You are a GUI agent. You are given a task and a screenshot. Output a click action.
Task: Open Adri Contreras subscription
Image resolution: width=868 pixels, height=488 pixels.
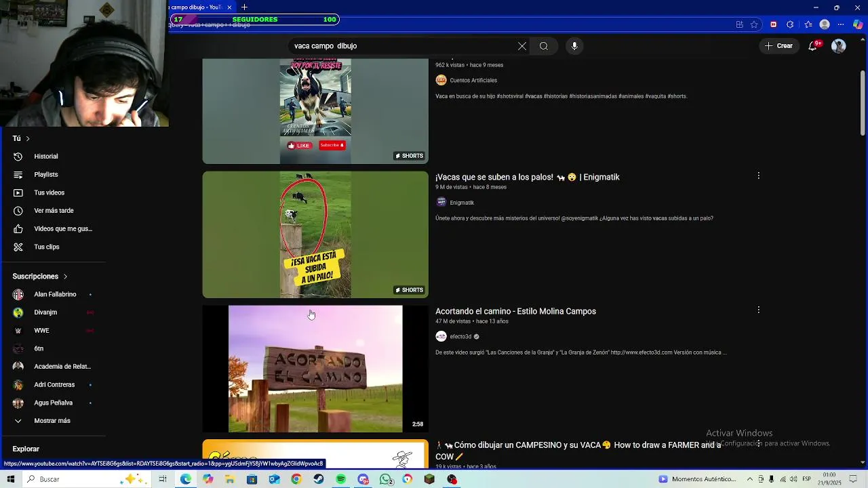click(53, 384)
